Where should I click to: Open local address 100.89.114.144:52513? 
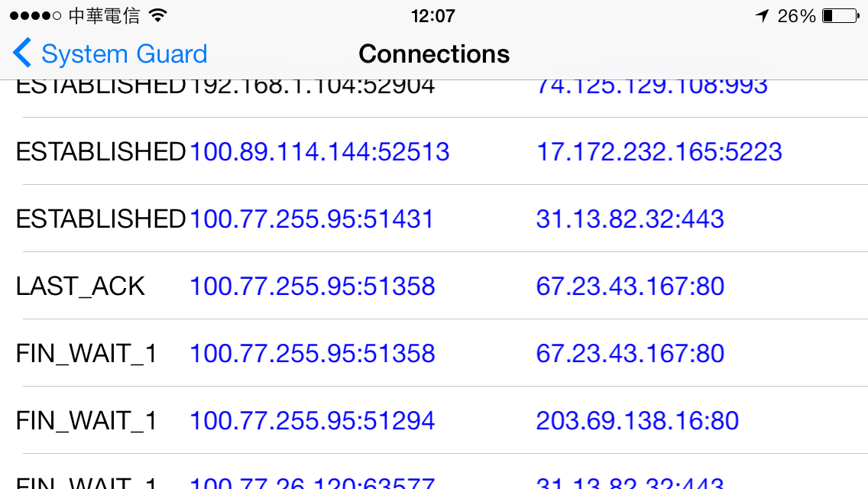click(319, 152)
